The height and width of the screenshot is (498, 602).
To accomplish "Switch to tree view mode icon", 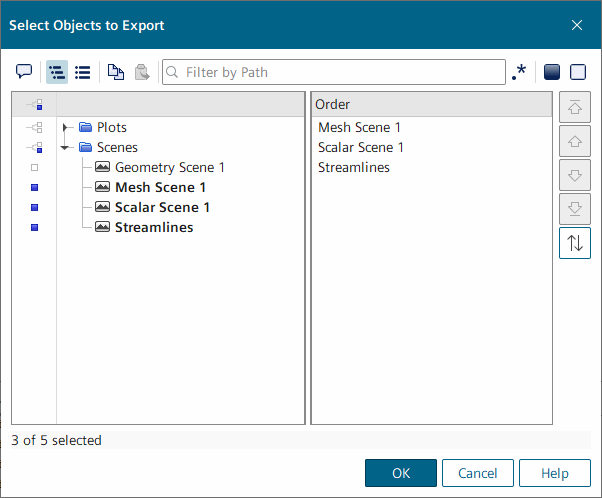I will click(x=57, y=72).
